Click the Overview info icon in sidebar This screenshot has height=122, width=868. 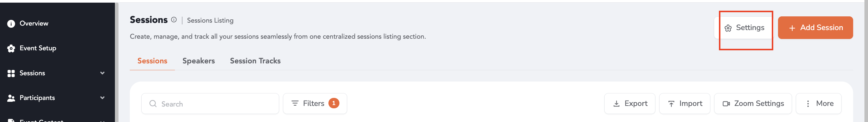click(x=11, y=24)
